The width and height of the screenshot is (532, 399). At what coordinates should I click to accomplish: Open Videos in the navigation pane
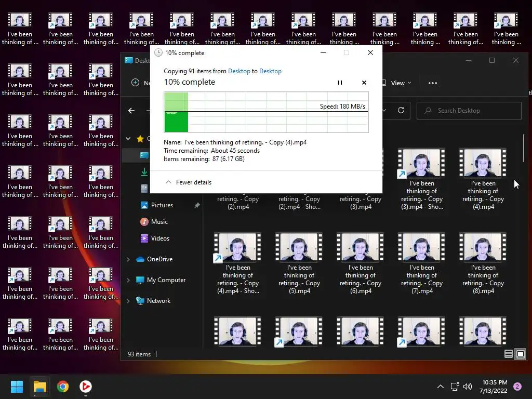click(x=155, y=238)
